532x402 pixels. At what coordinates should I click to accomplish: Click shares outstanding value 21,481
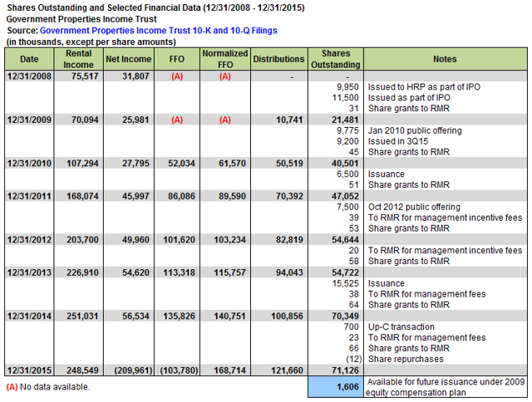point(345,120)
